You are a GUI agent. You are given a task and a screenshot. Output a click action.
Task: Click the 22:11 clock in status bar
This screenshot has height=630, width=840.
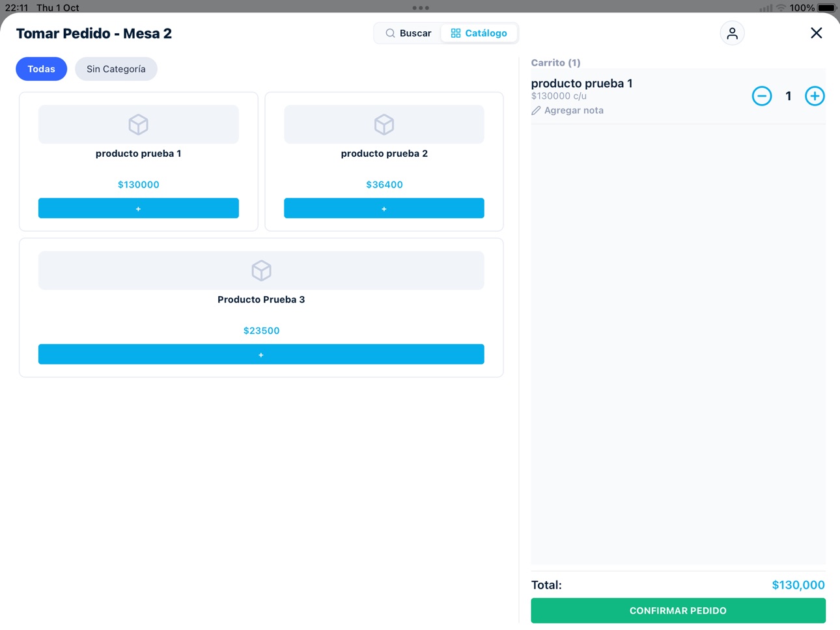tap(17, 8)
